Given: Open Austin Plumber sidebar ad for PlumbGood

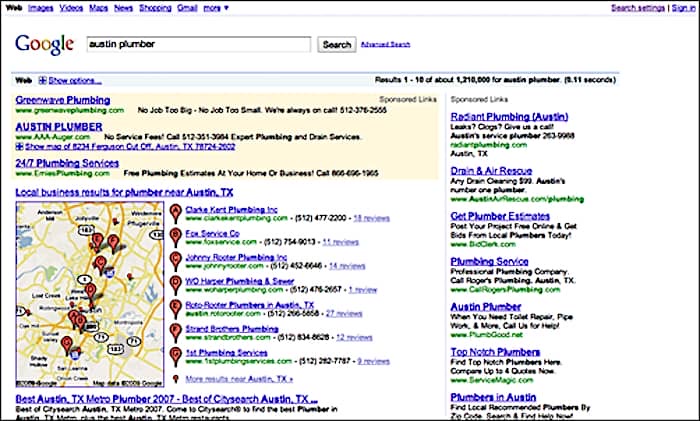Looking at the screenshot, I should pos(486,307).
